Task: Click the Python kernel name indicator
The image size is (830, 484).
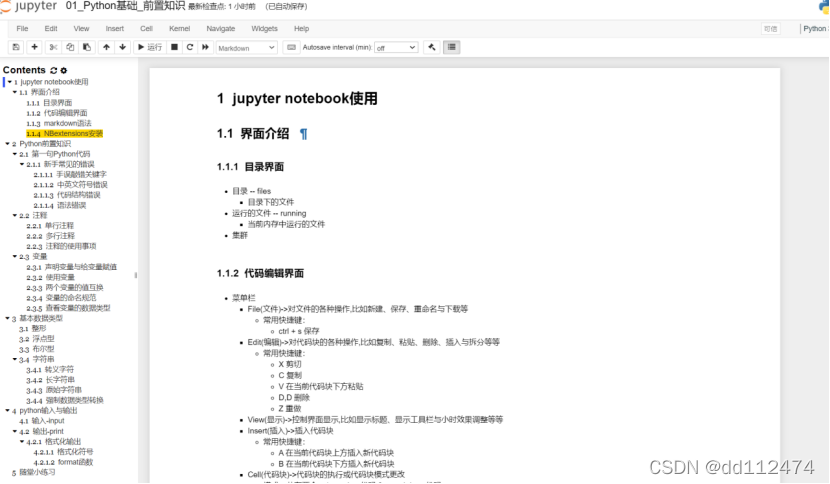Action: (x=815, y=29)
